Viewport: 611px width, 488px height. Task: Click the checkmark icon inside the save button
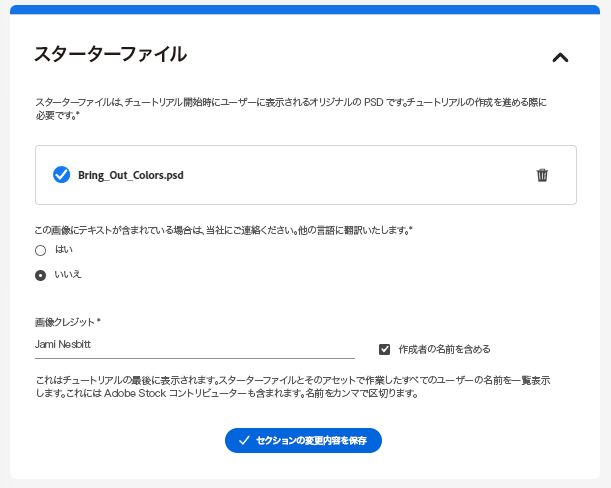(x=243, y=440)
